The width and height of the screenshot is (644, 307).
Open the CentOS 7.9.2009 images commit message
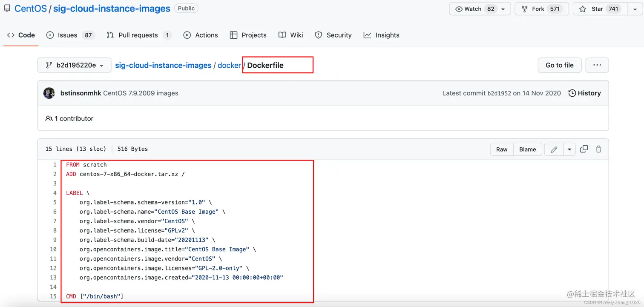pos(141,93)
